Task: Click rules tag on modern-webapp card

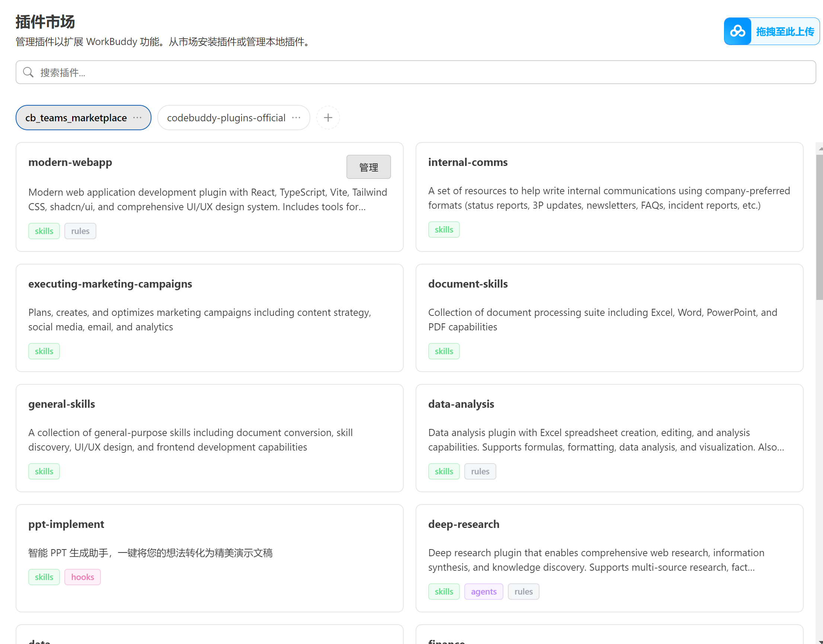Action: (80, 231)
